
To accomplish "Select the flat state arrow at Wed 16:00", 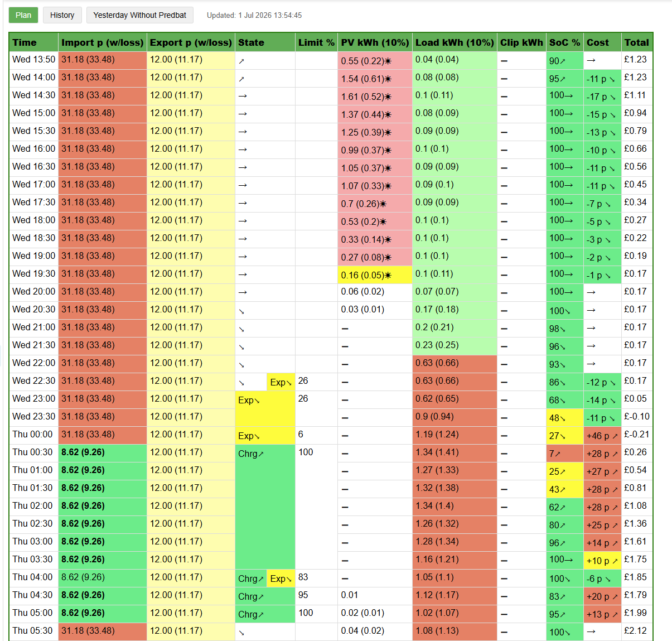I will tap(243, 150).
